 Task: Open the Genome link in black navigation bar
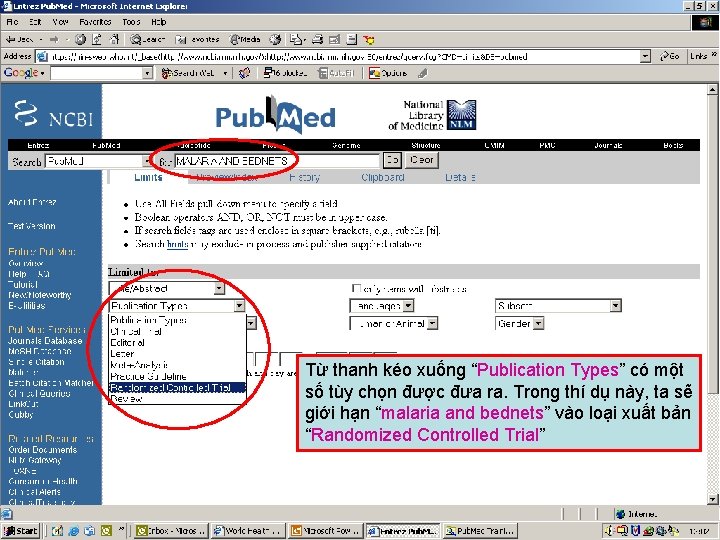[346, 145]
